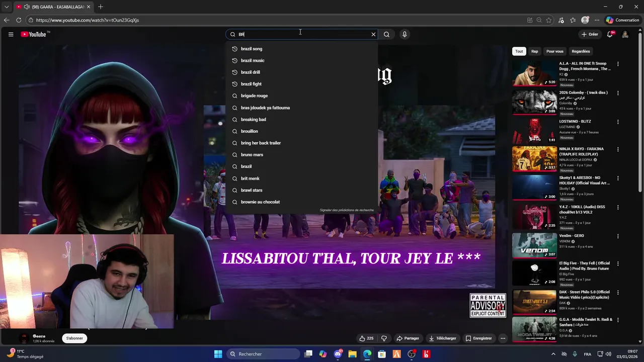
Task: Open '2026 Colomby - ( track diss )' video
Action: coord(534,102)
